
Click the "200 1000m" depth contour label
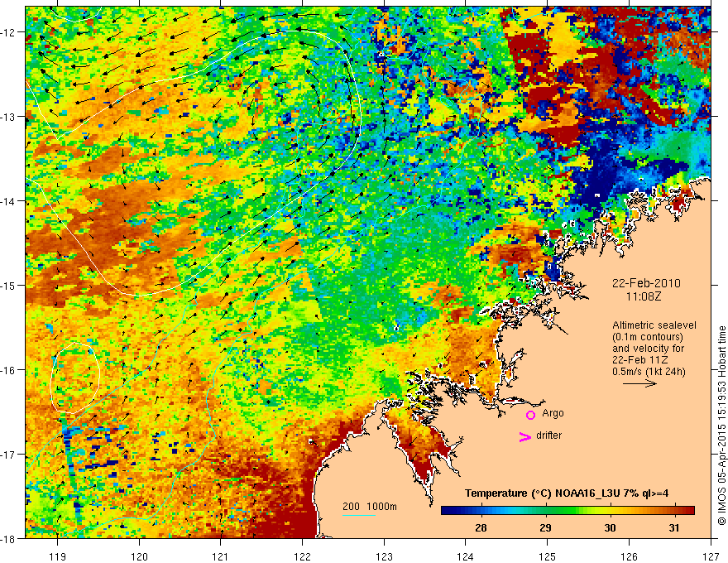pyautogui.click(x=370, y=507)
